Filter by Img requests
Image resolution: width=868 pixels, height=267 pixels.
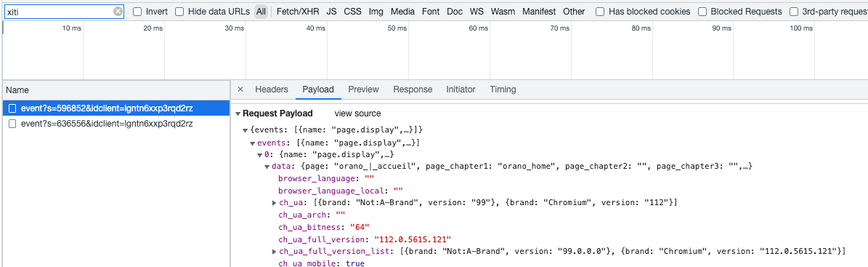point(376,11)
